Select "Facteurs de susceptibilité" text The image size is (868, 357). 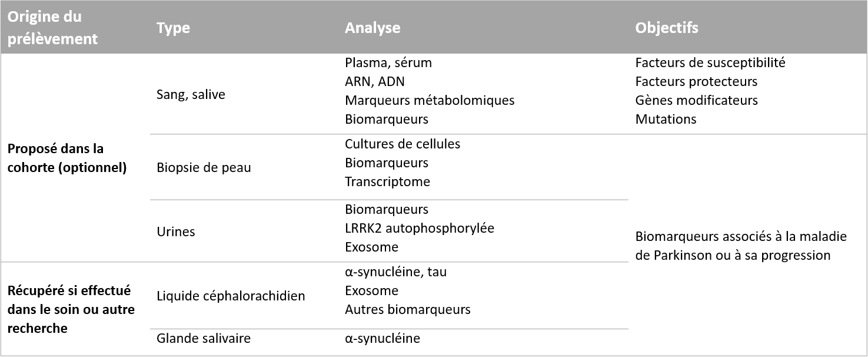tap(710, 62)
